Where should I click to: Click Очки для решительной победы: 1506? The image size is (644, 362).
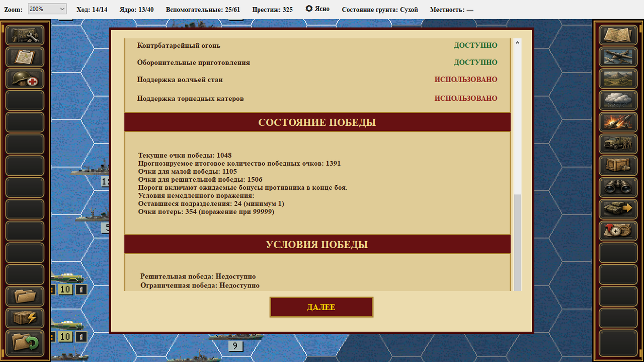click(200, 179)
